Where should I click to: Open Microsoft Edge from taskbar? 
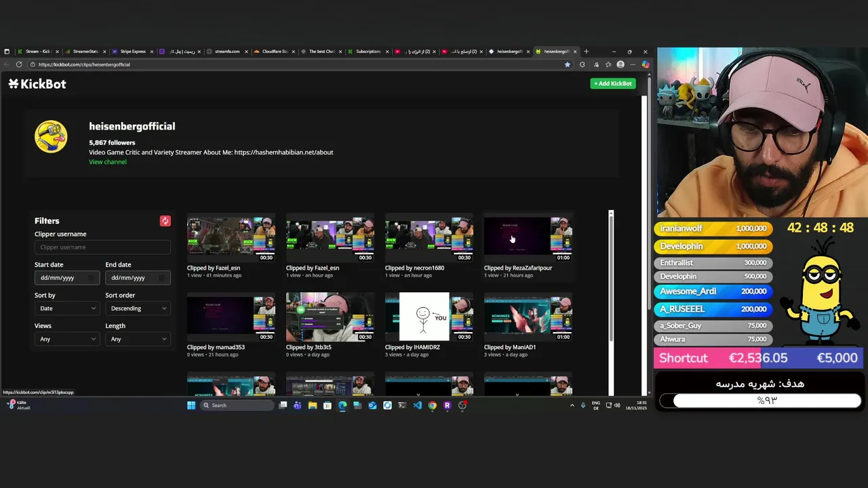[x=342, y=405]
